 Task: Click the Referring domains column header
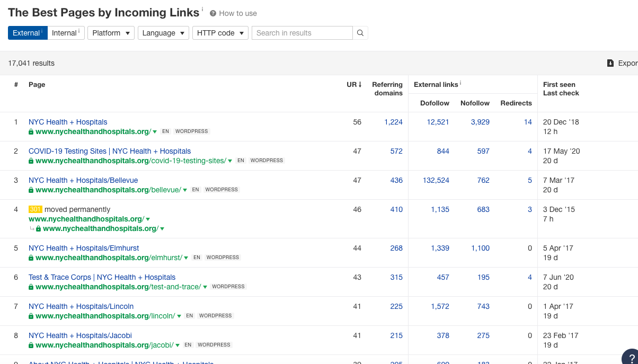(387, 88)
